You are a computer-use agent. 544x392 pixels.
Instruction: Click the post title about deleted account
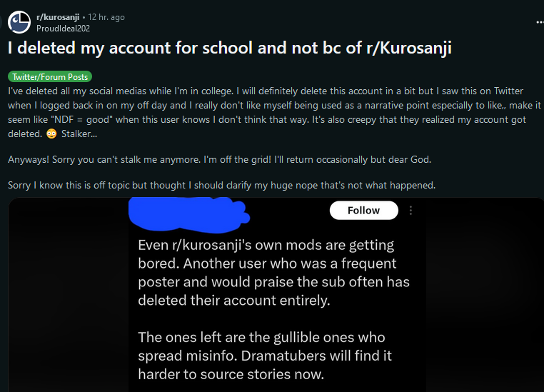tap(230, 48)
